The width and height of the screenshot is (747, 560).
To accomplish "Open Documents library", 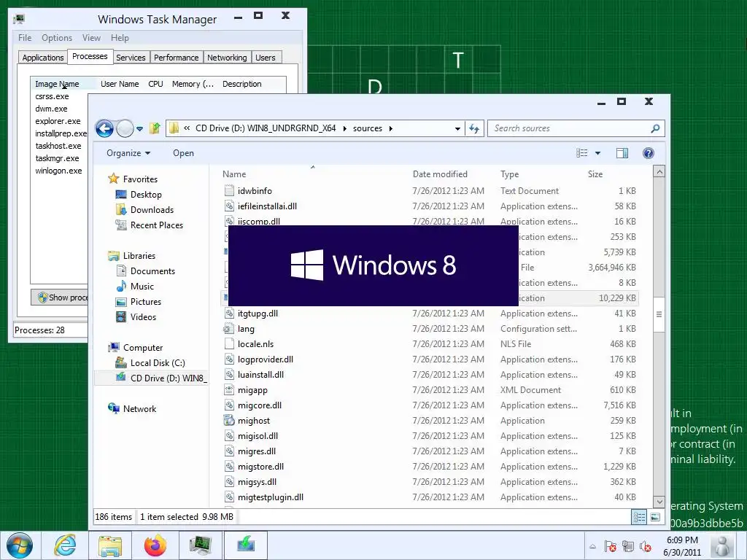I will pyautogui.click(x=152, y=271).
